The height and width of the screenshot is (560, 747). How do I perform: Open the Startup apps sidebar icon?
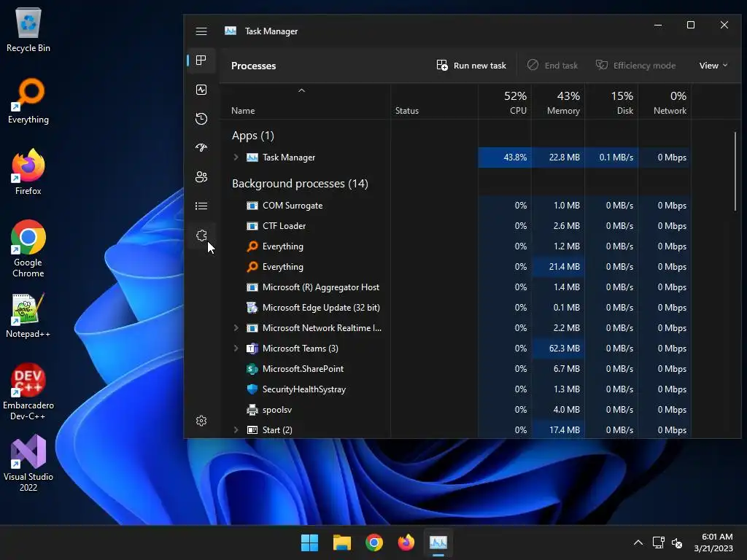click(x=201, y=147)
